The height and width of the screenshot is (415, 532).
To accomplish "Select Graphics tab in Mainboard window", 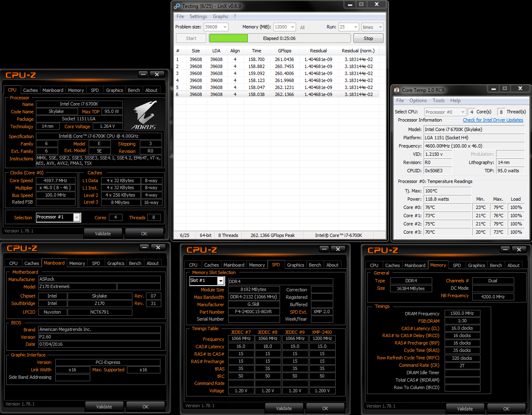I will [x=115, y=263].
